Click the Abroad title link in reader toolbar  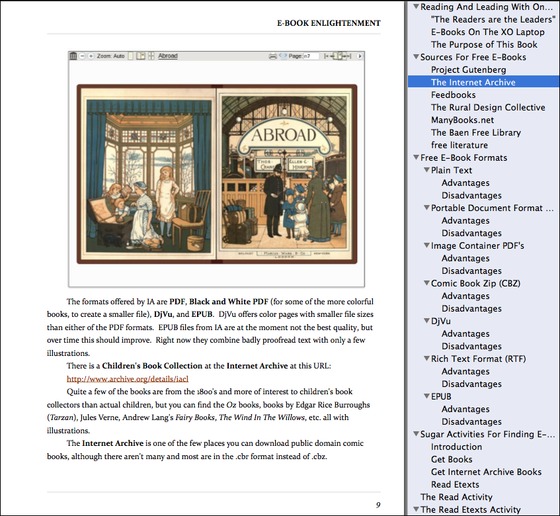168,56
